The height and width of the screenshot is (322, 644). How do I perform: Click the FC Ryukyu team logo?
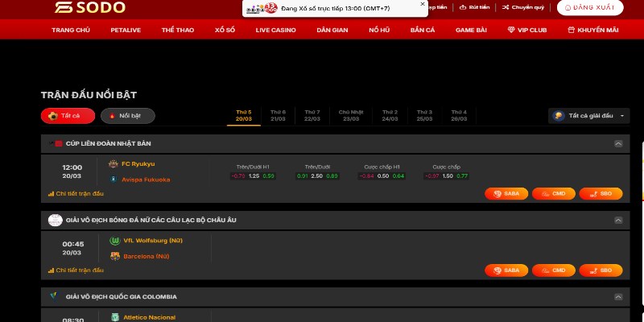tap(114, 164)
